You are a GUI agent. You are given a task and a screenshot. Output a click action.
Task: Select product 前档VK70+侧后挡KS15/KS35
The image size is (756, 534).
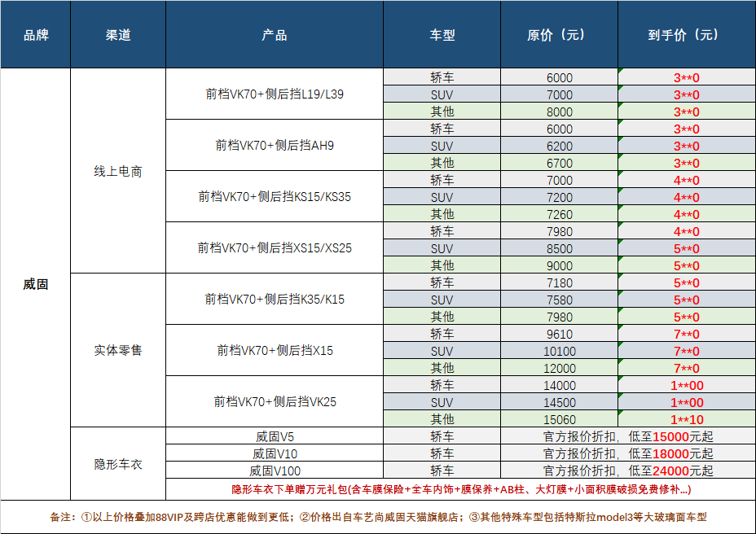274,195
